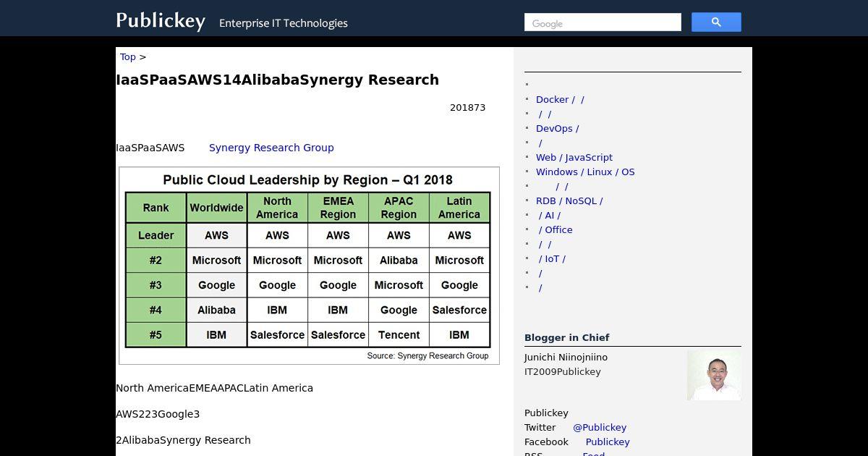
Task: Click the North AmericaEMEAAPACLatin America paragraph
Action: point(214,388)
